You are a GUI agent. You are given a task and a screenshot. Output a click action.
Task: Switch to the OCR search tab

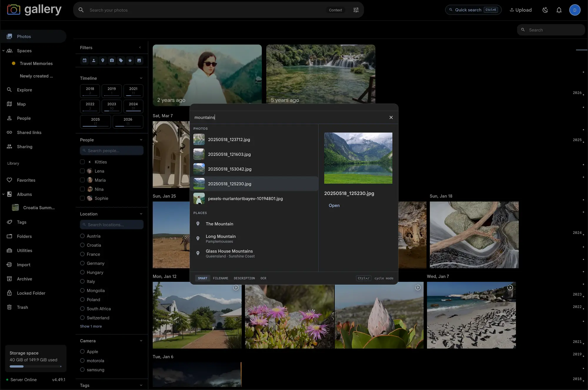point(263,278)
